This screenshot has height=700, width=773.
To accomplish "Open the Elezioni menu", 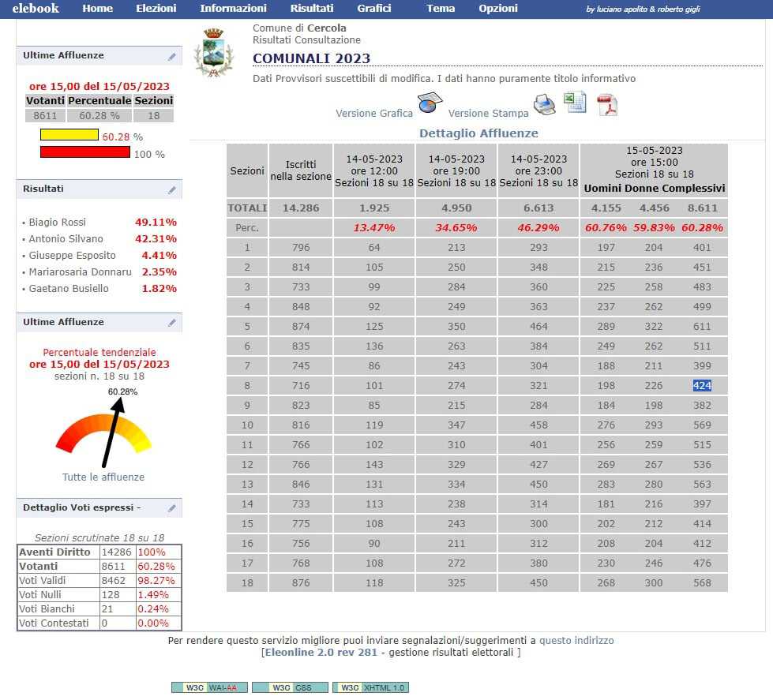I will [156, 9].
